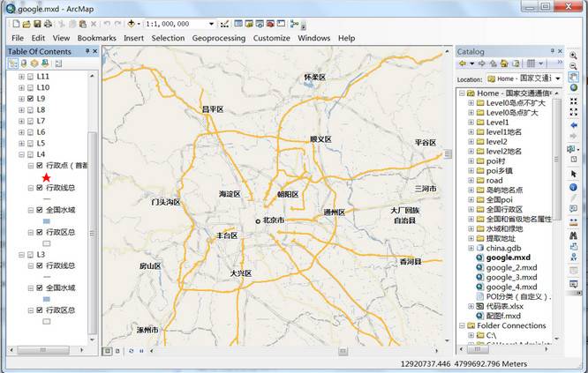Image resolution: width=588 pixels, height=373 pixels.
Task: Activate the Identify tool
Action: pyautogui.click(x=573, y=187)
